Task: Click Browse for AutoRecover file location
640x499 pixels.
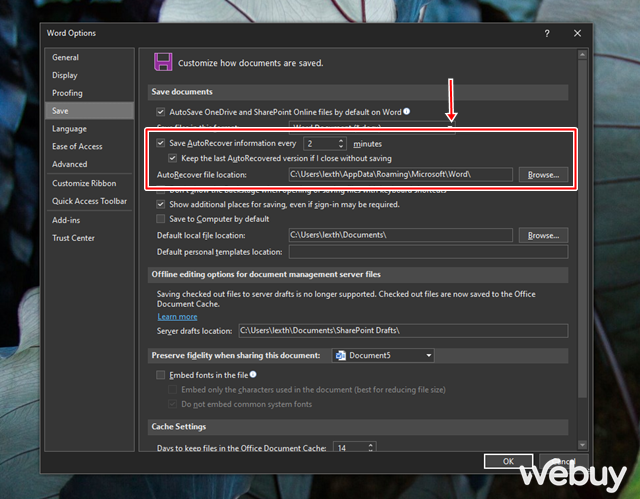Action: coord(543,174)
